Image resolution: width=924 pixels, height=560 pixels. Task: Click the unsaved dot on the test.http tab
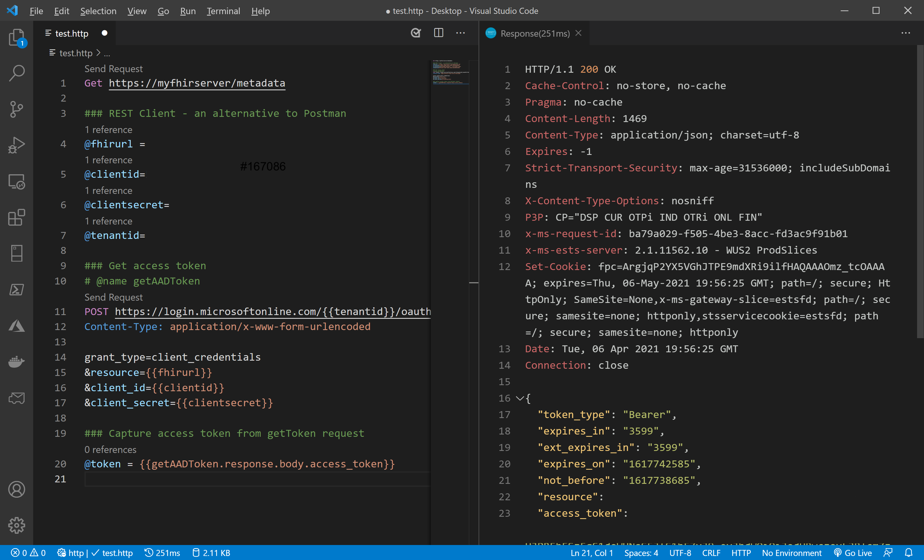(105, 33)
